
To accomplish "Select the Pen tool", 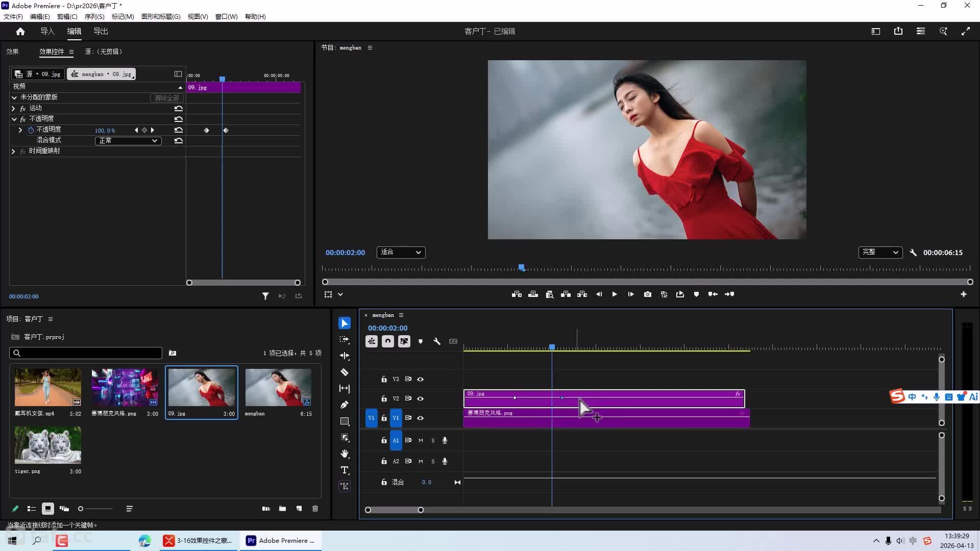I will [x=345, y=405].
